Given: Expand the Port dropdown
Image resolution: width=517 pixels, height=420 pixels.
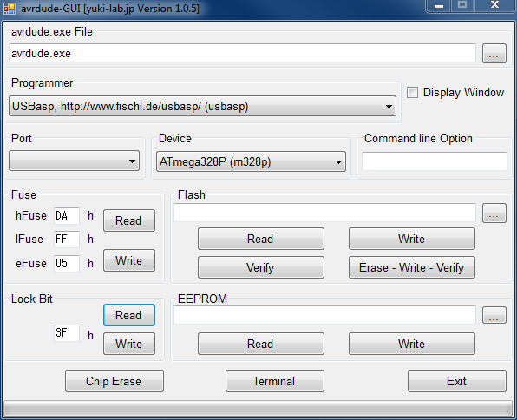Looking at the screenshot, I should (75, 161).
